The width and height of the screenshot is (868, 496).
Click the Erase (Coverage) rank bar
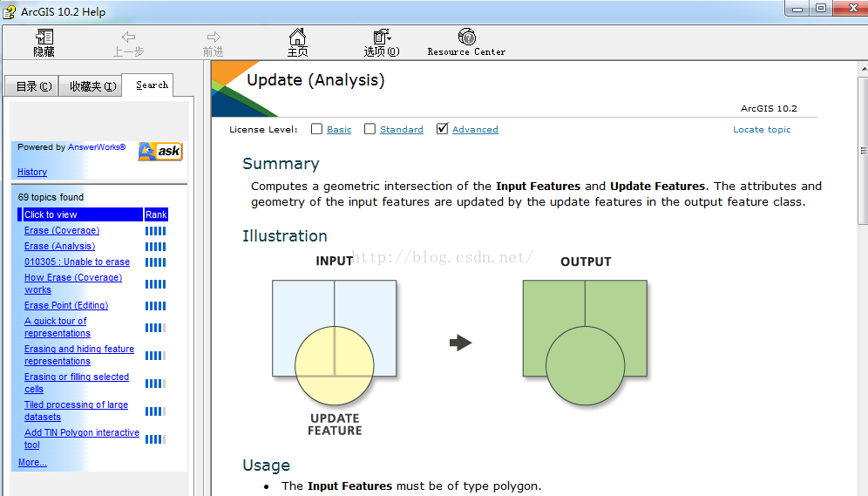[155, 231]
